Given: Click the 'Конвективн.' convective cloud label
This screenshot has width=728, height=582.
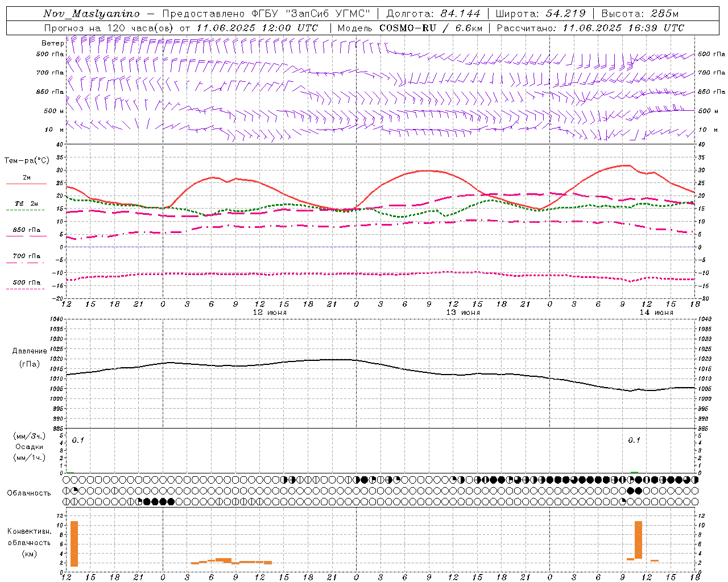Looking at the screenshot, I should tap(30, 531).
